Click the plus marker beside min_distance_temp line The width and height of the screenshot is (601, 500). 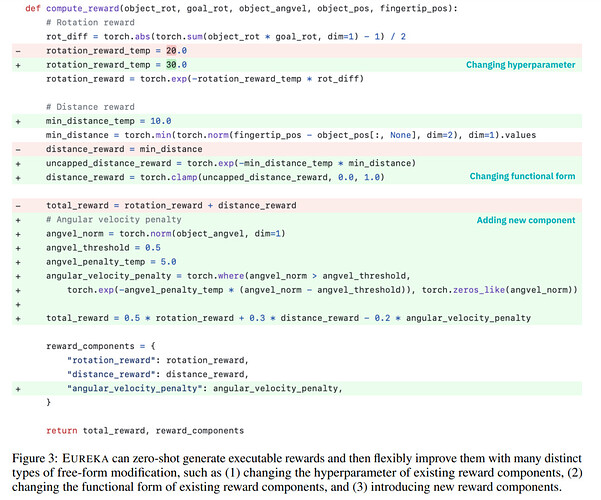[18, 122]
